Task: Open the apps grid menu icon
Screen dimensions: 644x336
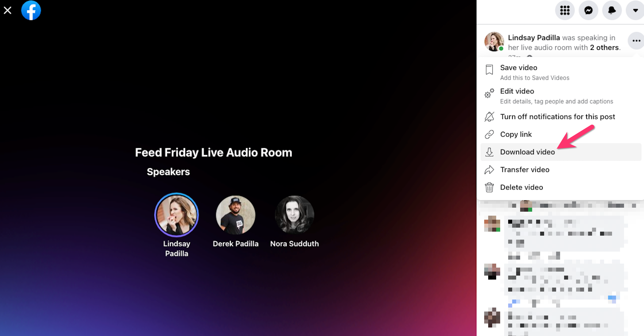Action: point(565,10)
